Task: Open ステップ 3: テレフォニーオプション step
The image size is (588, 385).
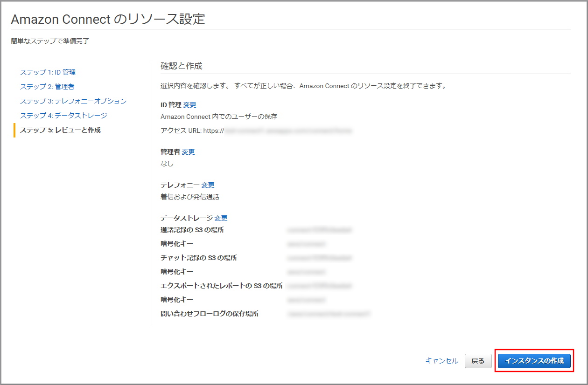Action: 73,101
